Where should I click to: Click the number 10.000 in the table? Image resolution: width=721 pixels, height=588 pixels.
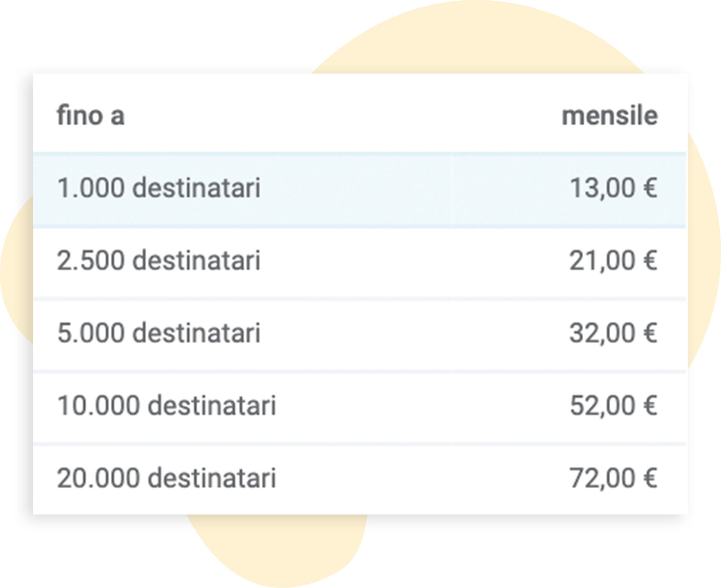(98, 405)
